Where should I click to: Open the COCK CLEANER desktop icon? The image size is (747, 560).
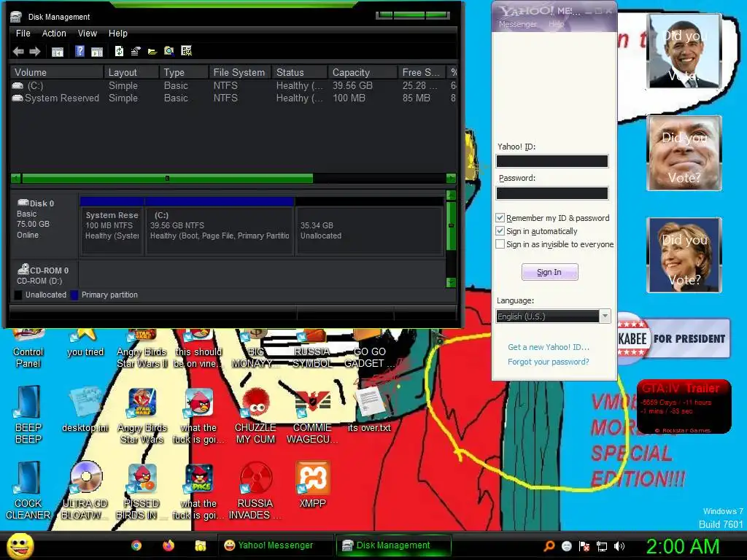coord(28,491)
